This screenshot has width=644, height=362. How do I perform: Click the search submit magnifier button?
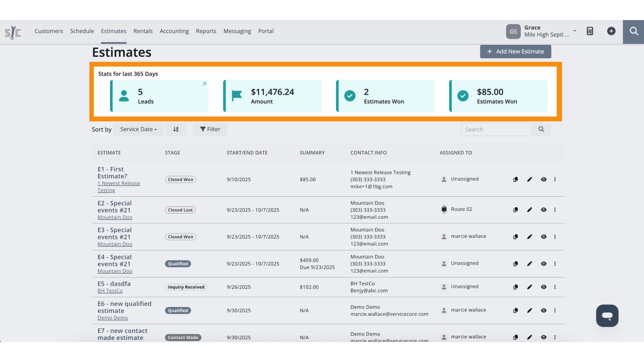click(541, 129)
